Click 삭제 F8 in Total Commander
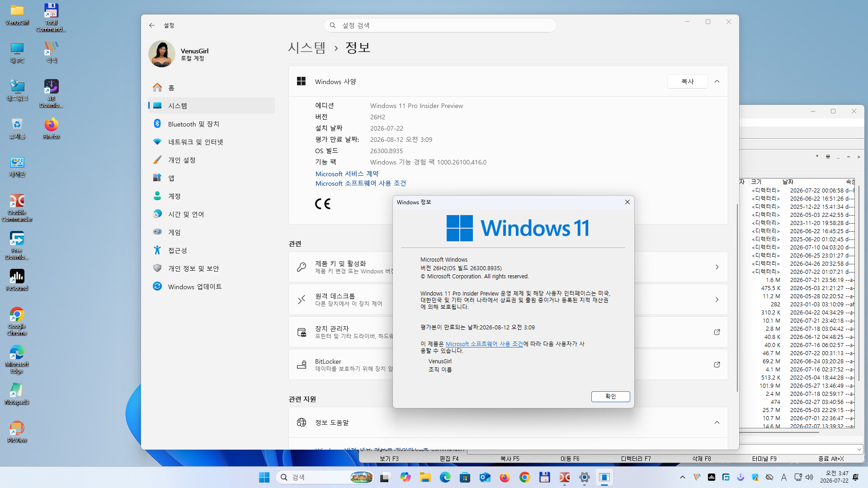Image resolution: width=868 pixels, height=488 pixels. pyautogui.click(x=702, y=459)
